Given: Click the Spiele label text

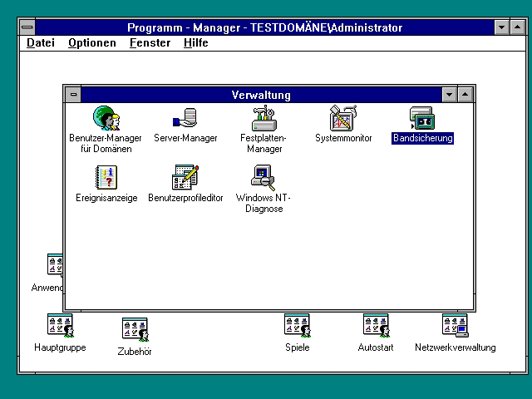Looking at the screenshot, I should point(298,347).
